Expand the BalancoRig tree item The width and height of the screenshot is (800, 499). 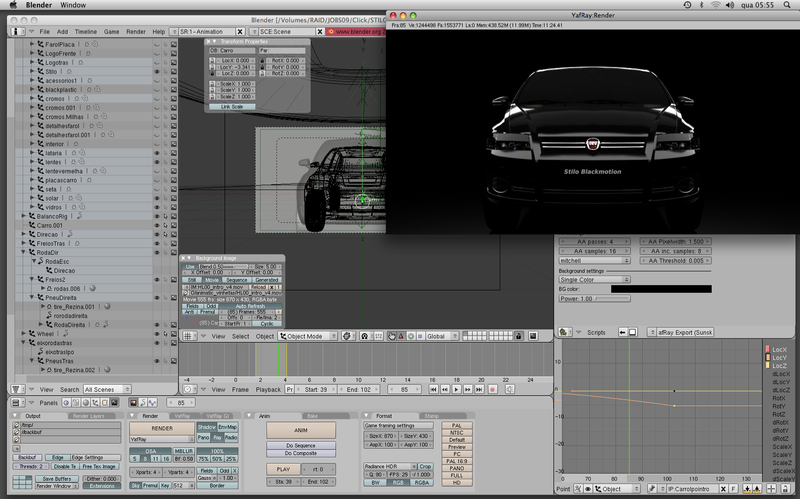[x=23, y=216]
